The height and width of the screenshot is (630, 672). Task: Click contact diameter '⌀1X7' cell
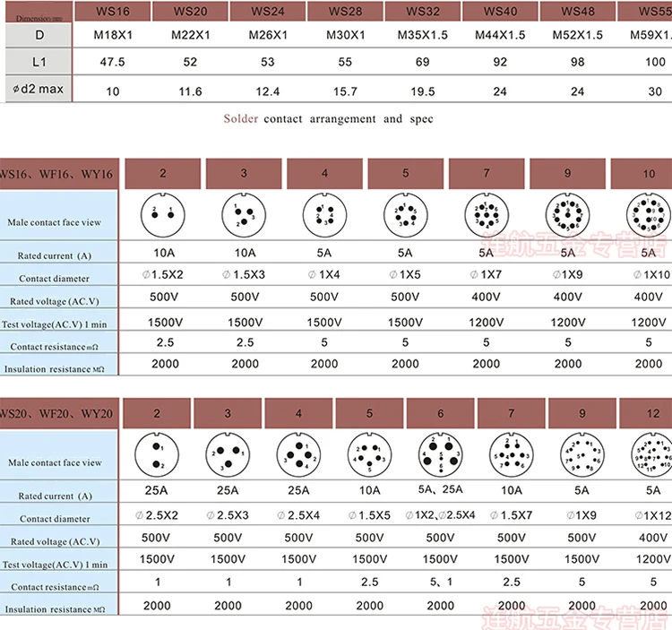(486, 275)
